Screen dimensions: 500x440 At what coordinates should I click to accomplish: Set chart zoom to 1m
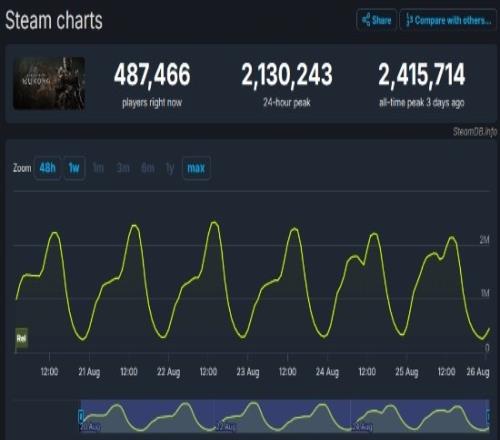[x=98, y=168]
